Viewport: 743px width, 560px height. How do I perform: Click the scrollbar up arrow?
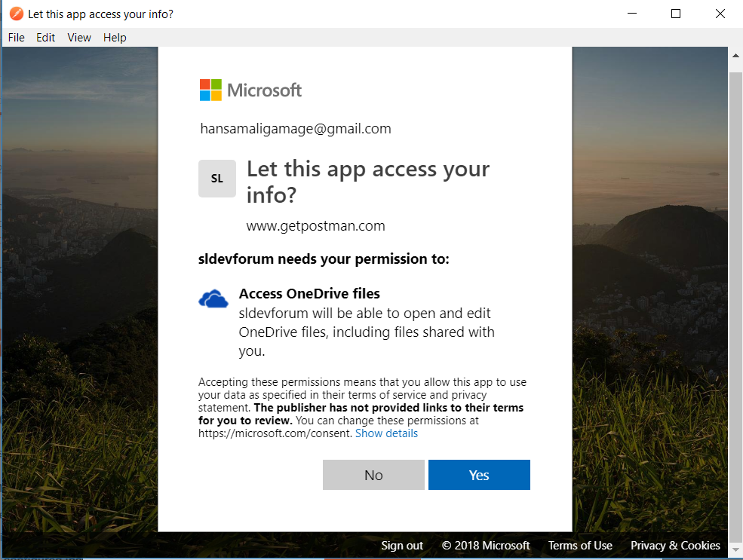735,55
